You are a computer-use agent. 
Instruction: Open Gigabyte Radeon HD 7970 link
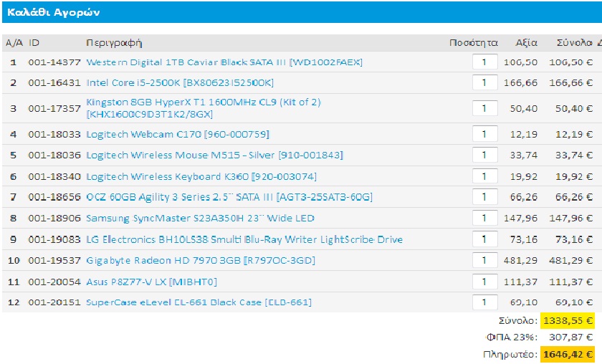pyautogui.click(x=201, y=261)
